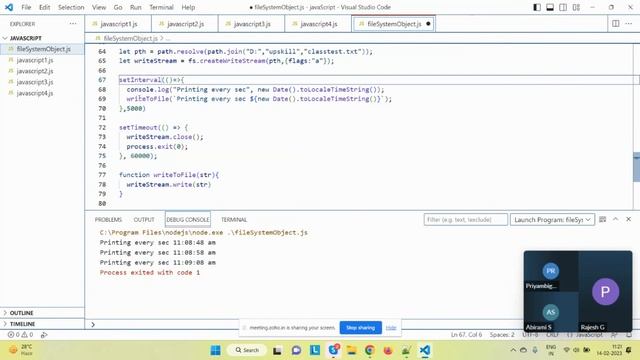Open Google Chrome taskbar icon
Screen dimensions: 640x360
coord(370,350)
